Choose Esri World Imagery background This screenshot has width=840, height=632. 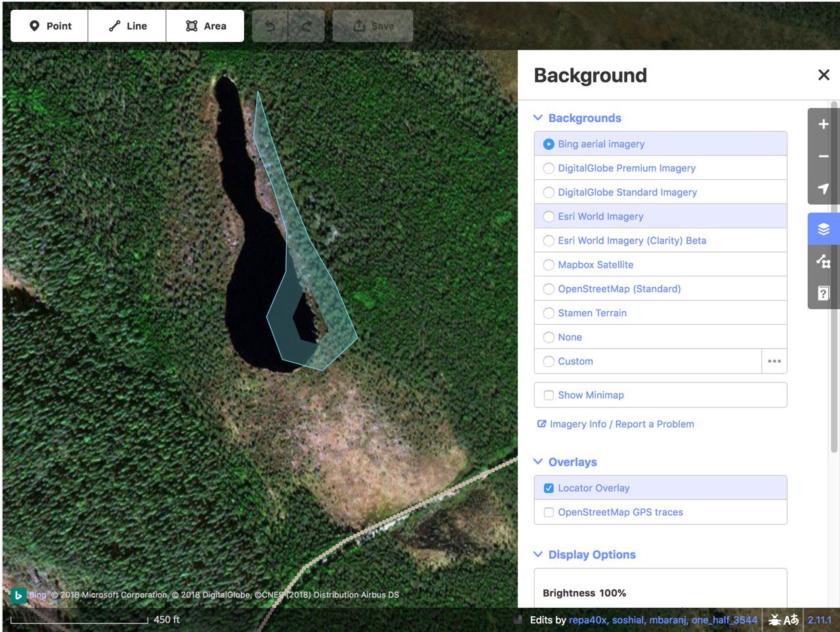(x=660, y=217)
